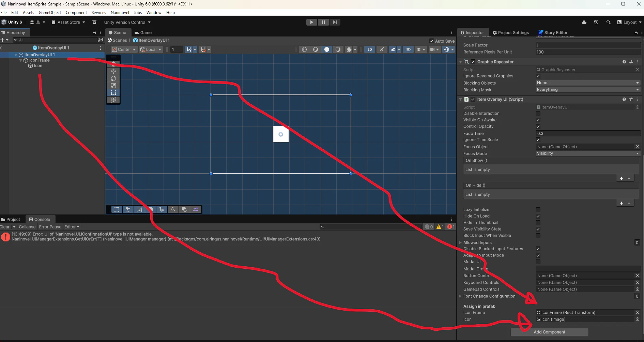Toggle grid snapping icon in Scene view
Viewport: 644px width, 342px height.
click(203, 49)
